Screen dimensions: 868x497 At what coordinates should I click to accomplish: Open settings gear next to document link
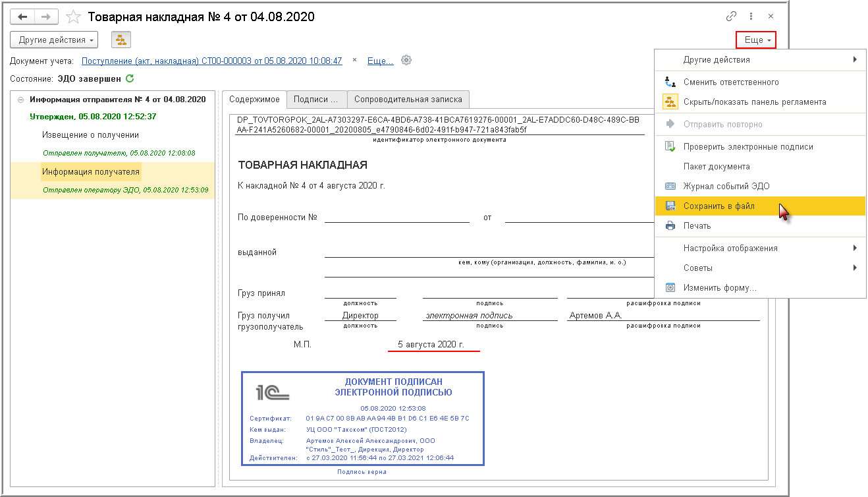pyautogui.click(x=406, y=60)
